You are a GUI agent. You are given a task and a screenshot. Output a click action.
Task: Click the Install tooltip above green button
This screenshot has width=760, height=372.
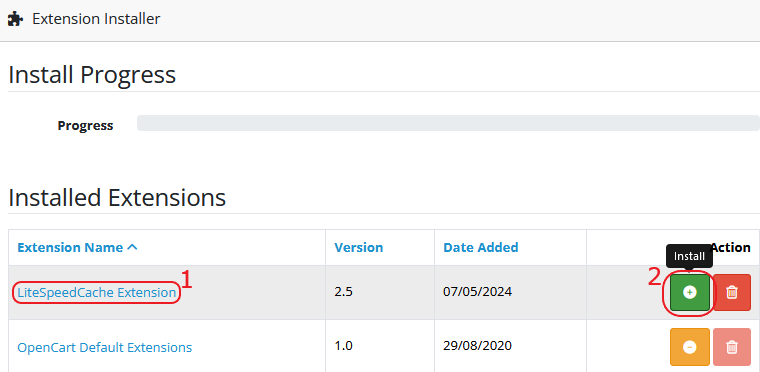point(689,256)
